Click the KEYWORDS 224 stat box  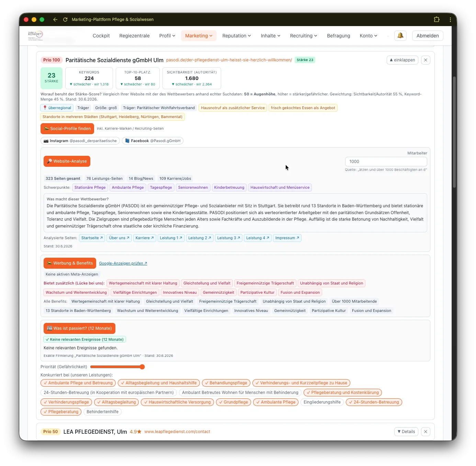[x=89, y=78]
